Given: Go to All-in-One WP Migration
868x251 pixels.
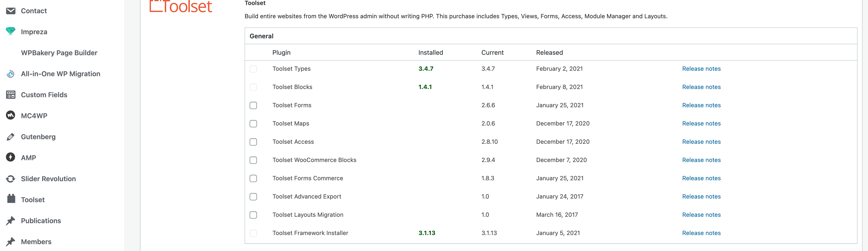Looking at the screenshot, I should [x=61, y=74].
